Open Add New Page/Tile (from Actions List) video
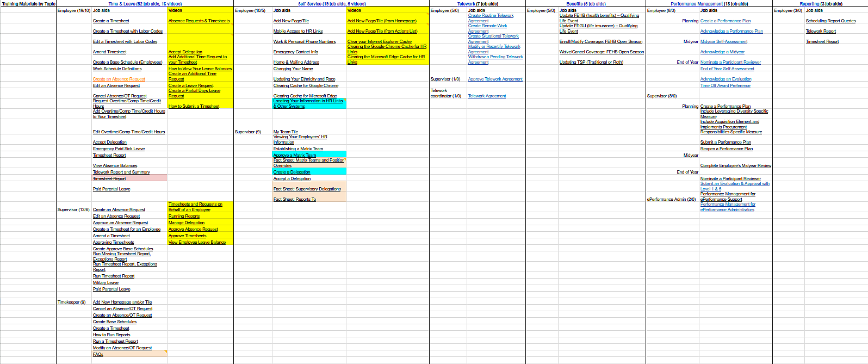Viewport: 868px width, 364px height. point(382,32)
